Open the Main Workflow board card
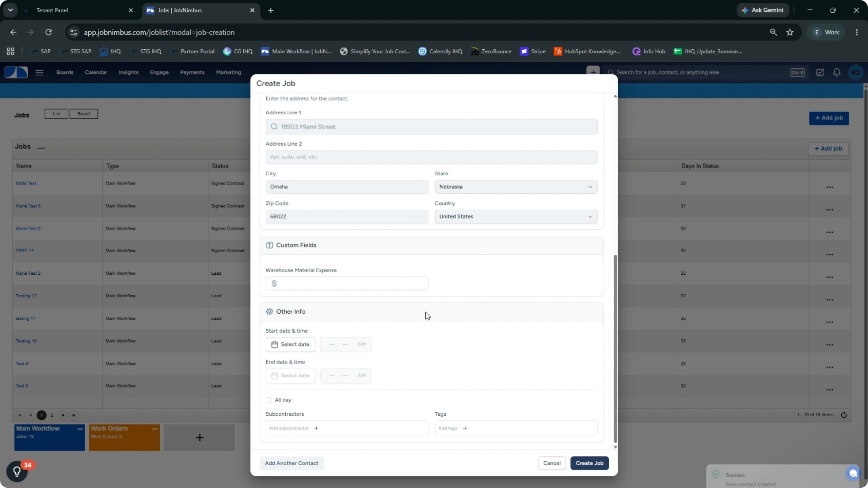 pos(50,438)
